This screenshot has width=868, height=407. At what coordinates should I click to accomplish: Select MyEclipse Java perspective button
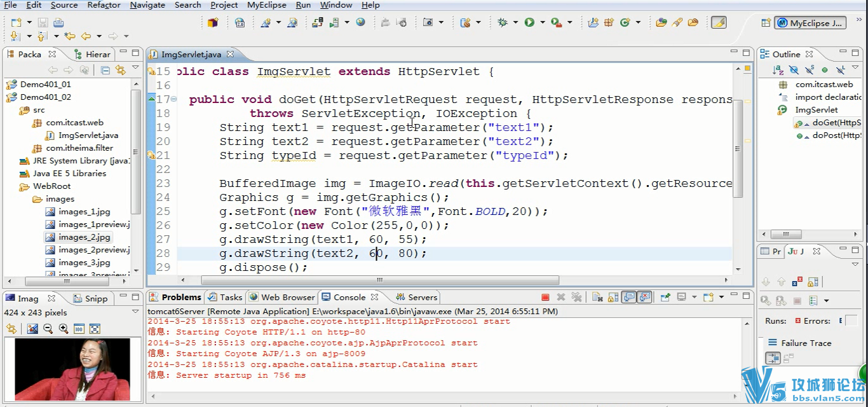(x=811, y=23)
